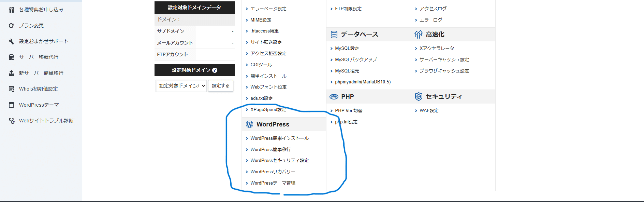Screen dimensions: 644x202
Task: Open WordPressテーマ in sidebar
Action: pyautogui.click(x=39, y=105)
